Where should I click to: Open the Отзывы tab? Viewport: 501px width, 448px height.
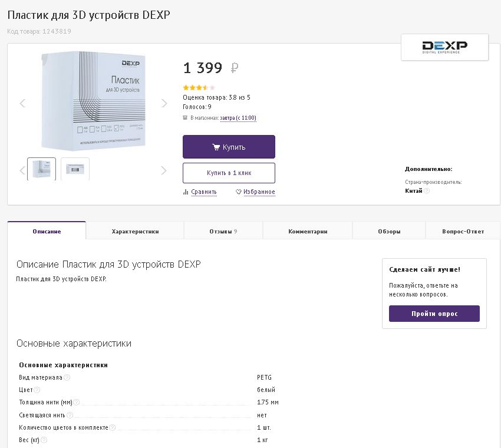pyautogui.click(x=223, y=231)
